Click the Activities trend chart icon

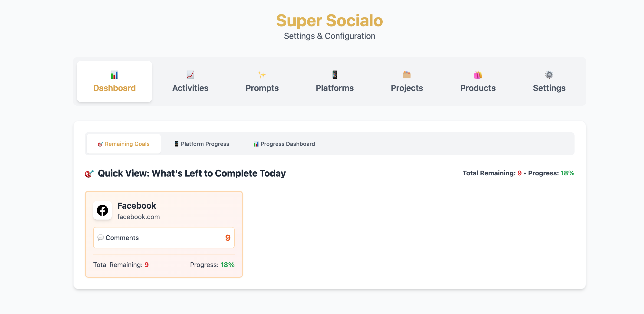coord(190,75)
